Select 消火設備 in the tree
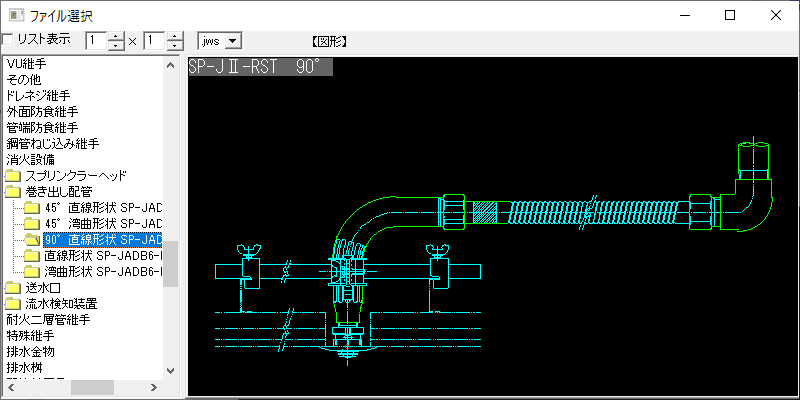Image resolution: width=800 pixels, height=400 pixels. tap(30, 159)
